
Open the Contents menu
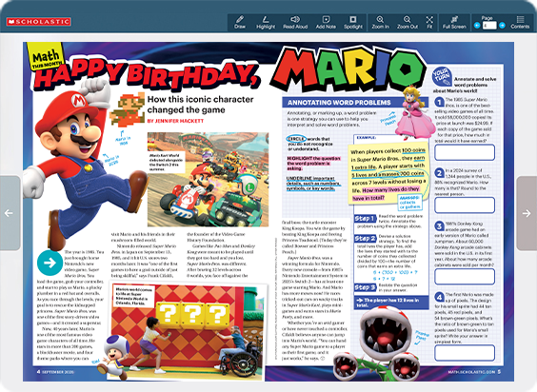pyautogui.click(x=520, y=23)
